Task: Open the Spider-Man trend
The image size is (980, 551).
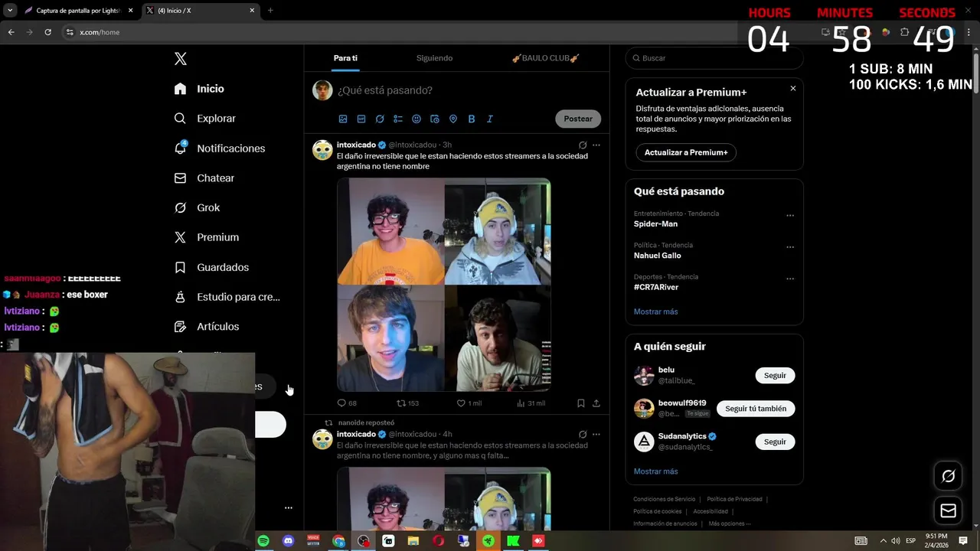Action: pos(655,224)
